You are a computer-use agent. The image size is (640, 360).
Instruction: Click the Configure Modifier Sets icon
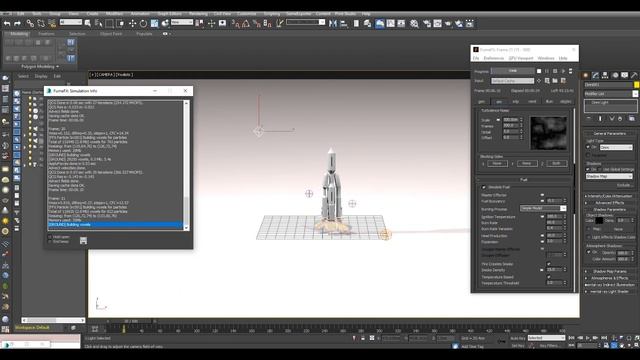(632, 118)
